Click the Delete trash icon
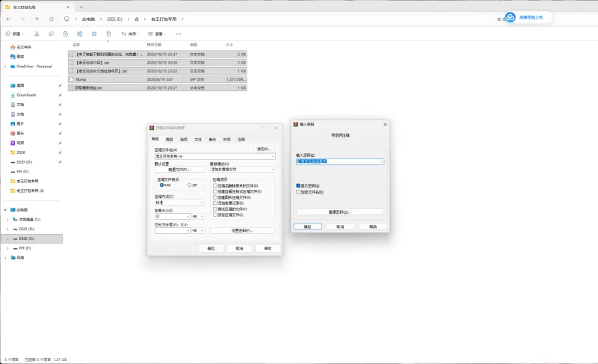This screenshot has height=364, width=598. click(108, 34)
